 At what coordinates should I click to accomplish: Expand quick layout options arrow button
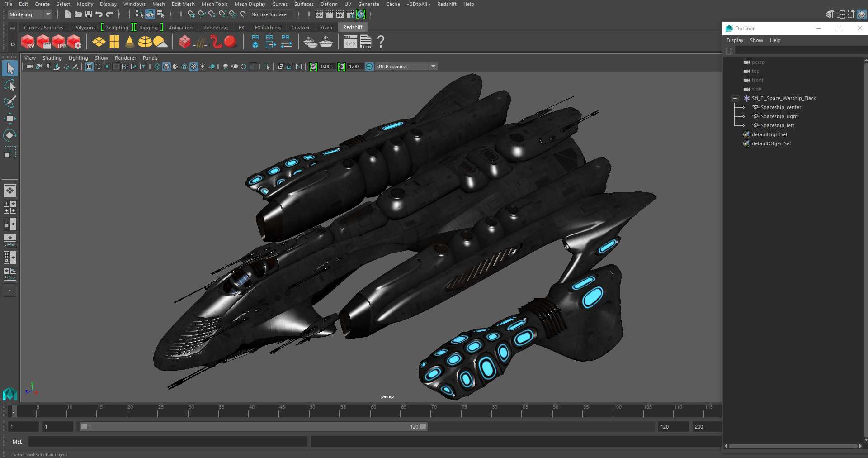(x=9, y=290)
